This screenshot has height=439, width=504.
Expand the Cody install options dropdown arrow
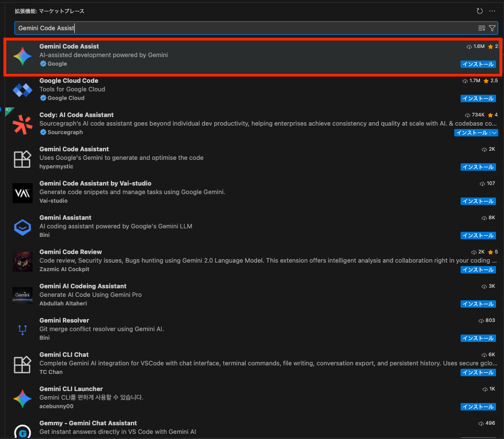pos(494,133)
